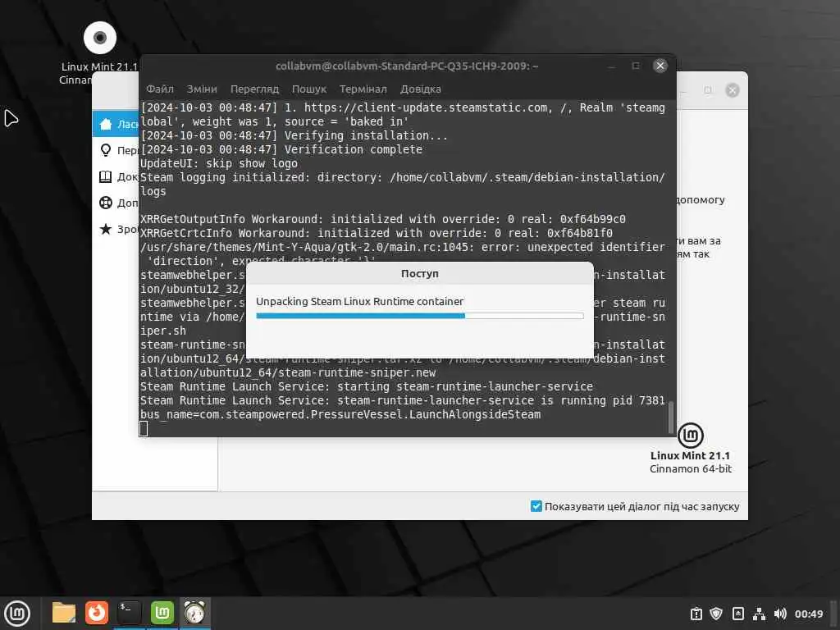Open the Зміни terminal menu
Image resolution: width=840 pixels, height=630 pixels.
coord(202,89)
